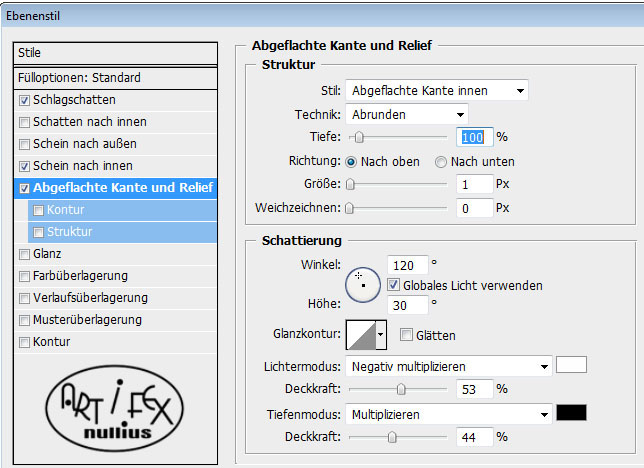644x468 pixels.
Task: Click the Winkel degree input field
Action: pos(407,265)
